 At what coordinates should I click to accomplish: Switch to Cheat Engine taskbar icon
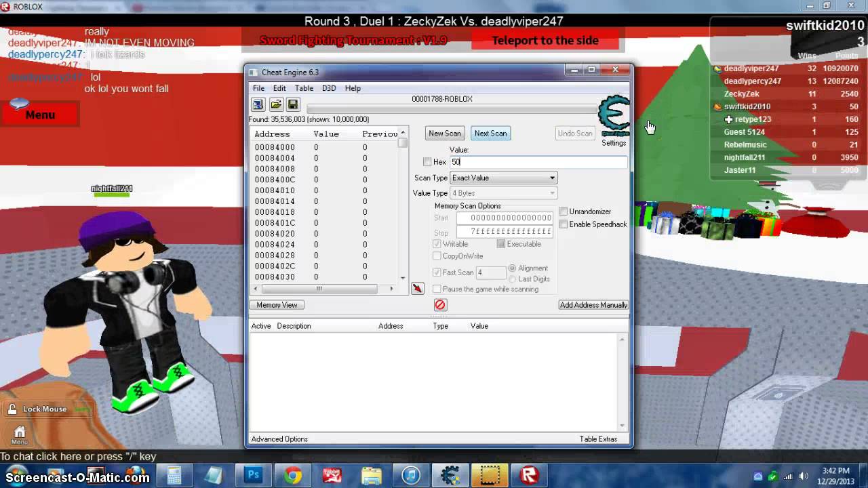tap(450, 475)
